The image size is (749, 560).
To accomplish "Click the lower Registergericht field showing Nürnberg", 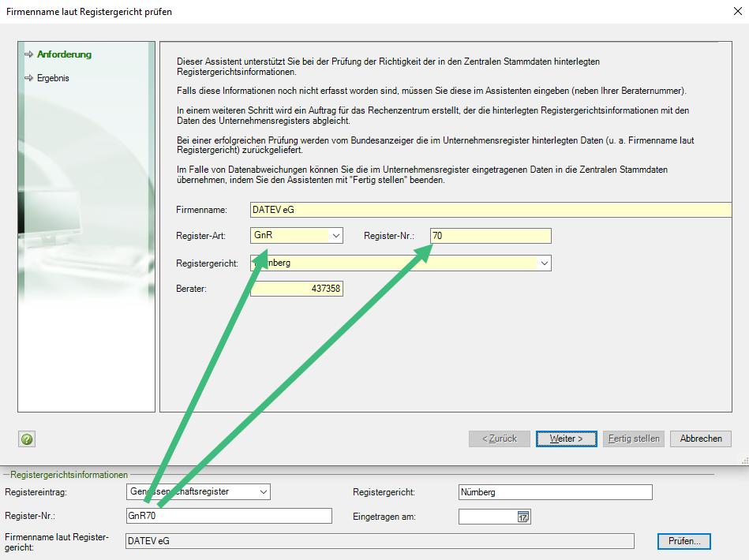I will (x=555, y=491).
